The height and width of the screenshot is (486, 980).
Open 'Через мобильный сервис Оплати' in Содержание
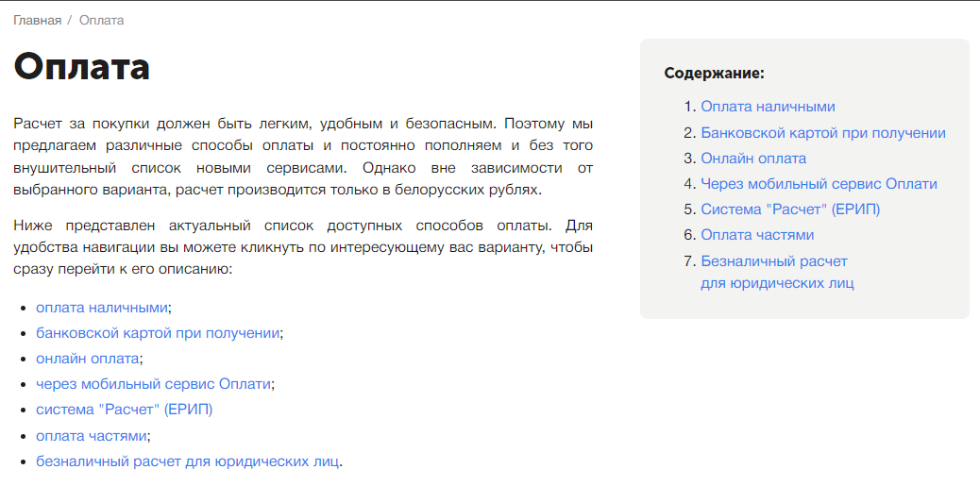(x=819, y=184)
